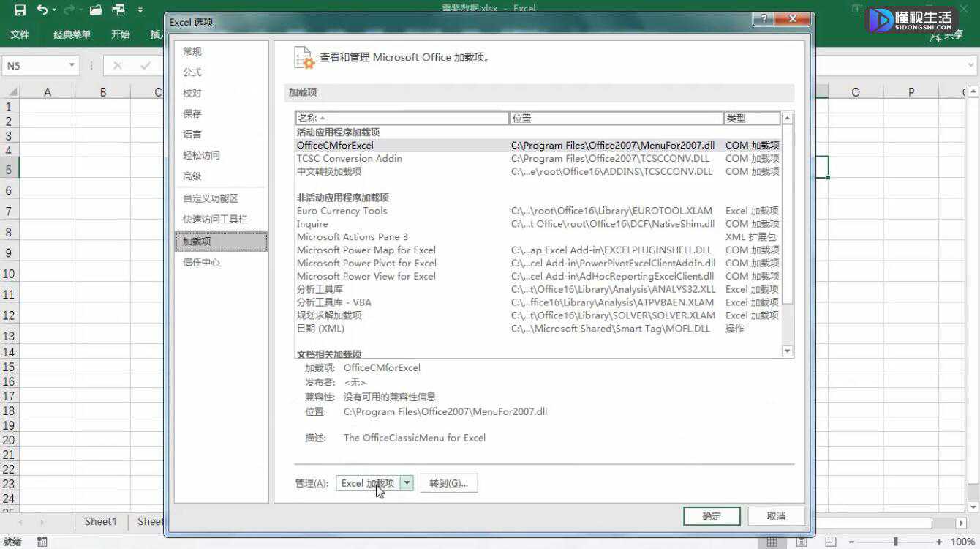Viewport: 980px width, 549px height.
Task: Click the 类型 column header
Action: pyautogui.click(x=752, y=118)
